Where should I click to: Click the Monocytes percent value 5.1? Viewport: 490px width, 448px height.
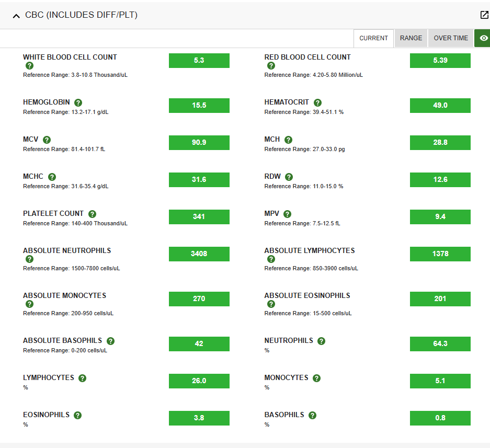[440, 381]
